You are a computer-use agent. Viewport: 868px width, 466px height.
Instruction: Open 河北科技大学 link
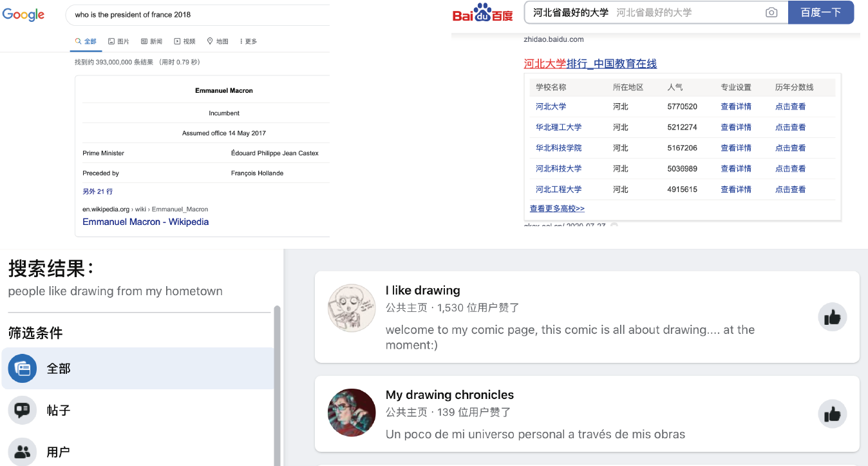point(559,168)
